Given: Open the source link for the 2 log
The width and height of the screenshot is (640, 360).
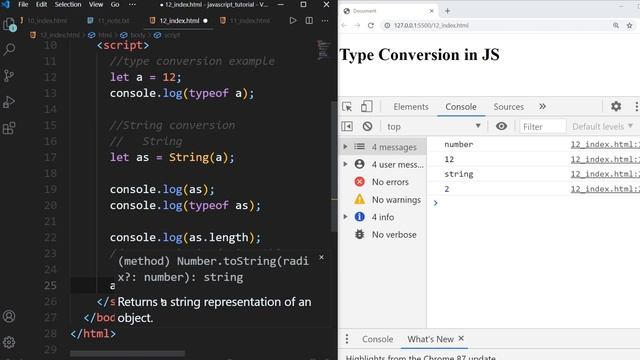Looking at the screenshot, I should tap(605, 189).
